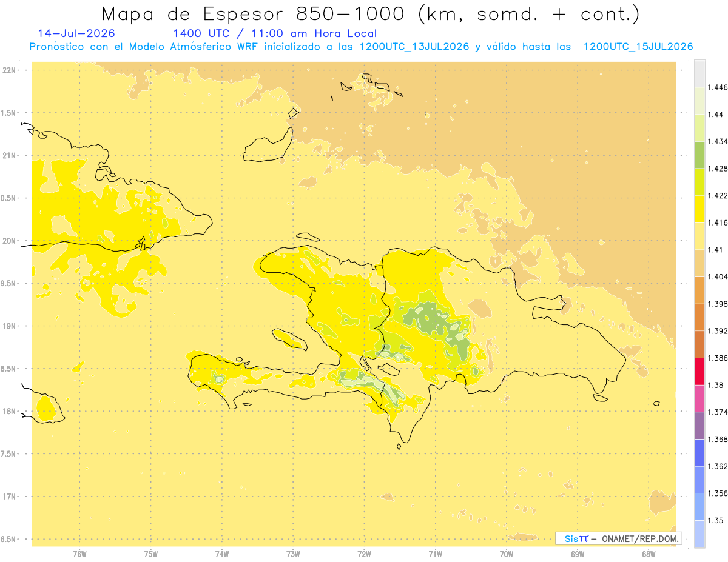Click the longitude label '75W'
The width and height of the screenshot is (728, 562).
[x=150, y=554]
